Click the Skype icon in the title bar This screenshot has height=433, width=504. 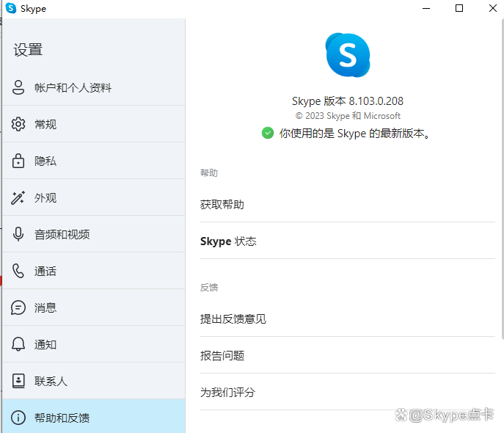pyautogui.click(x=11, y=8)
